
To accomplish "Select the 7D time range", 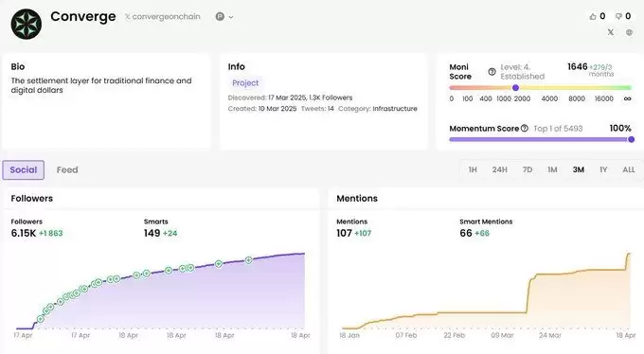I will pyautogui.click(x=528, y=169).
